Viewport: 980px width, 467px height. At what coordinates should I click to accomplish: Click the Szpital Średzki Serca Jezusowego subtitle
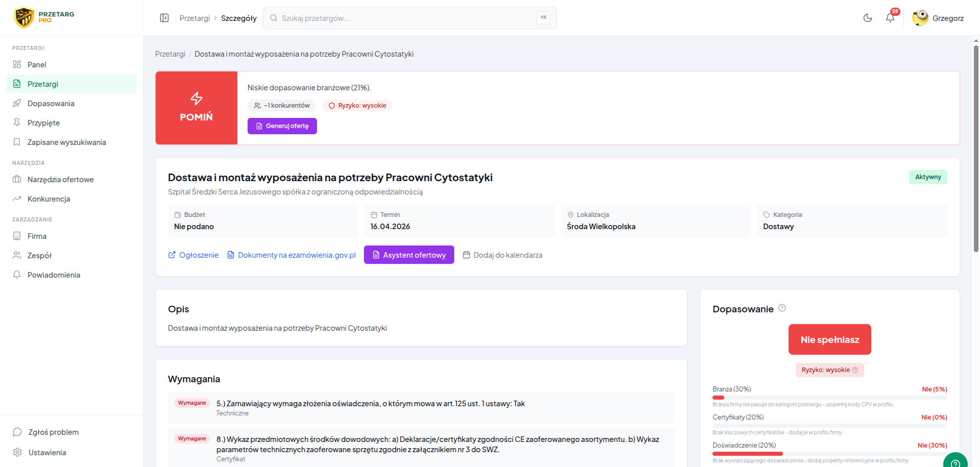coord(295,192)
